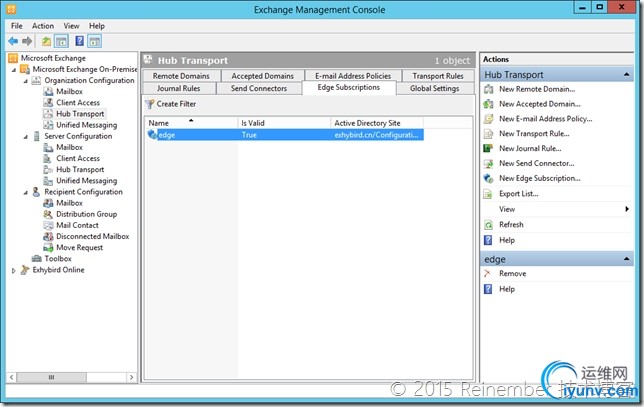Viewport: 644px width, 407px height.
Task: Click the New Edge Subscription... action link
Action: click(540, 178)
